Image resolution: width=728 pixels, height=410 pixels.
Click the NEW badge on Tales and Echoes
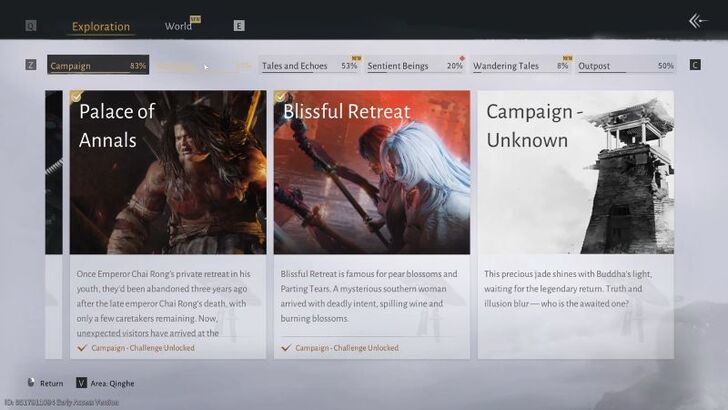(x=357, y=59)
